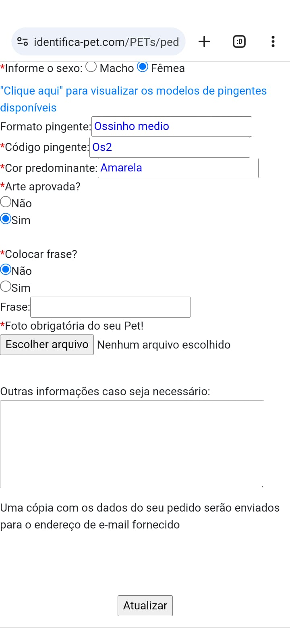Focus the Formato pingente field
Viewport: 290px width, 644px height.
pos(172,126)
